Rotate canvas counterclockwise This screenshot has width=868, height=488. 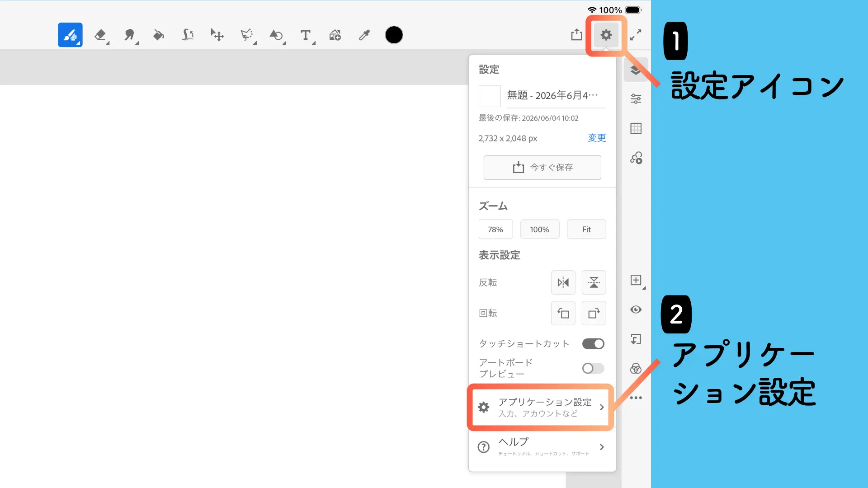(563, 313)
